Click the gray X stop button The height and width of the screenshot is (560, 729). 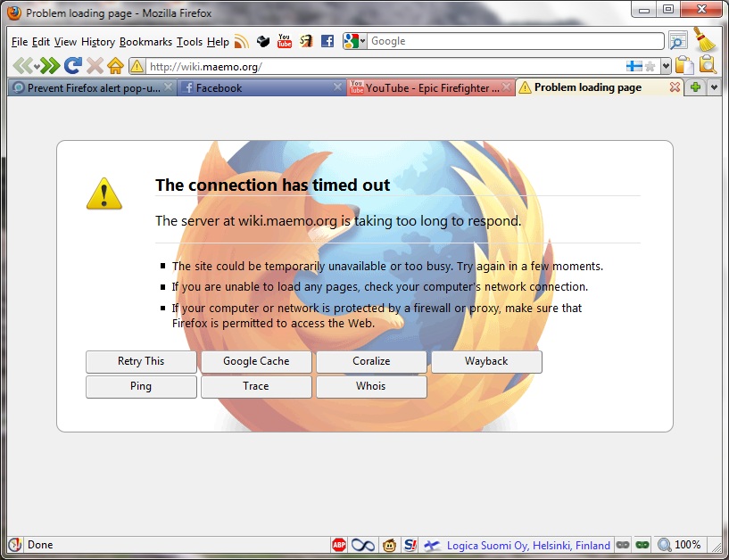pos(95,65)
